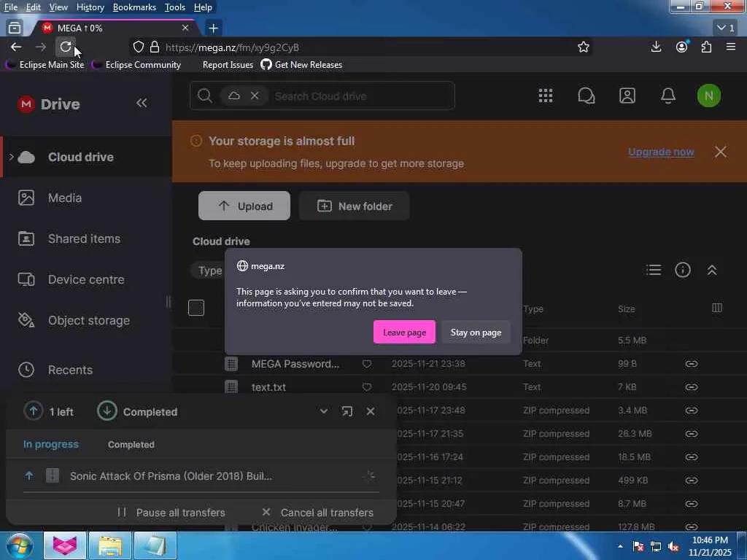Click the Leave page button
747x560 pixels.
(x=404, y=332)
